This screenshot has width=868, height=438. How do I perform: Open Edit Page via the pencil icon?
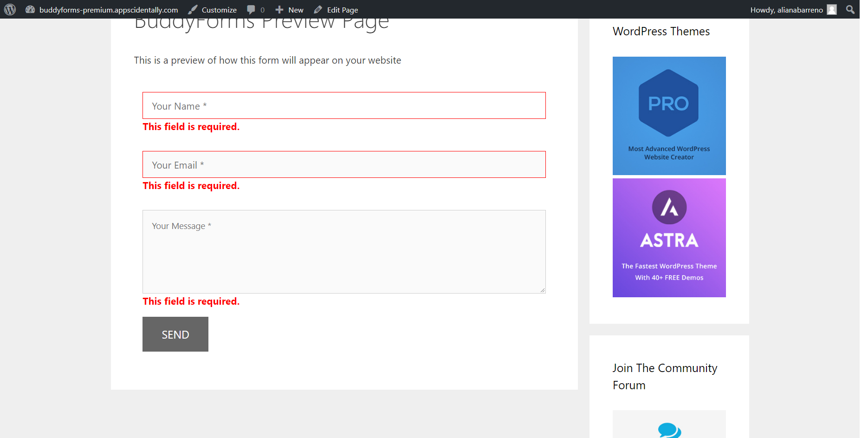318,9
